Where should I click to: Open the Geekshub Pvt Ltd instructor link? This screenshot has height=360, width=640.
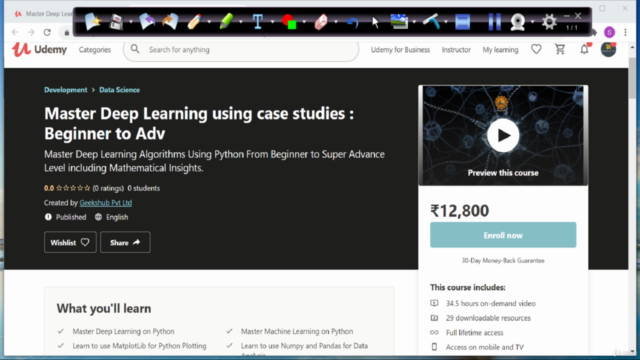click(x=106, y=203)
